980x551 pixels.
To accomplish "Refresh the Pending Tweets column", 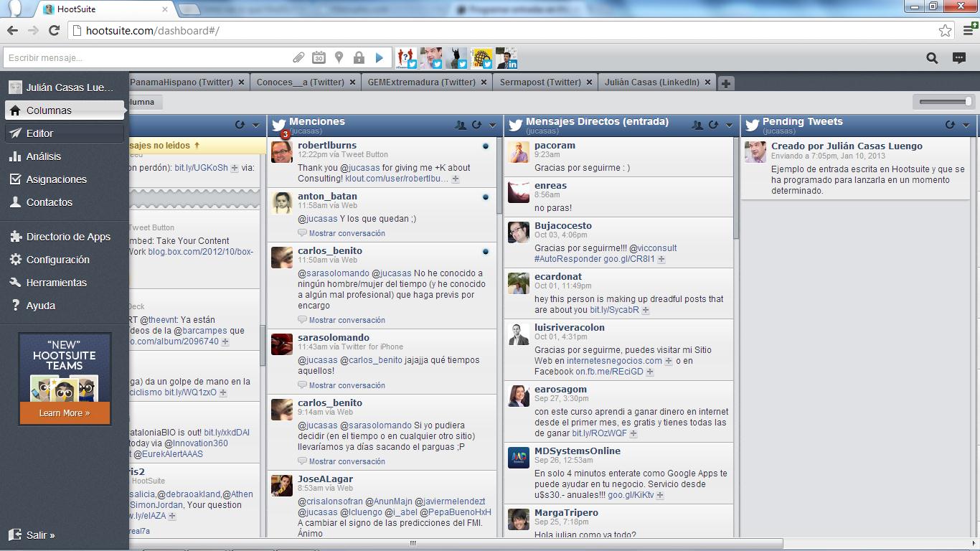I will (x=950, y=125).
